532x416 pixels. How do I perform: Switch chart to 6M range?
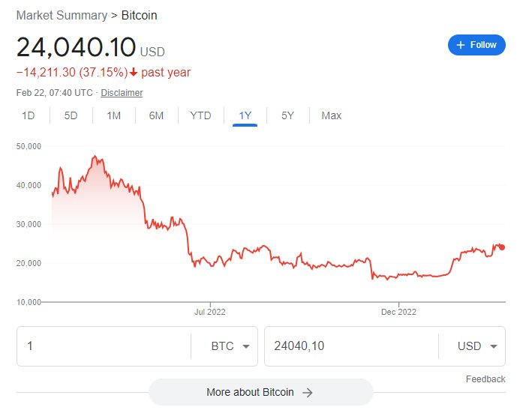pyautogui.click(x=156, y=115)
